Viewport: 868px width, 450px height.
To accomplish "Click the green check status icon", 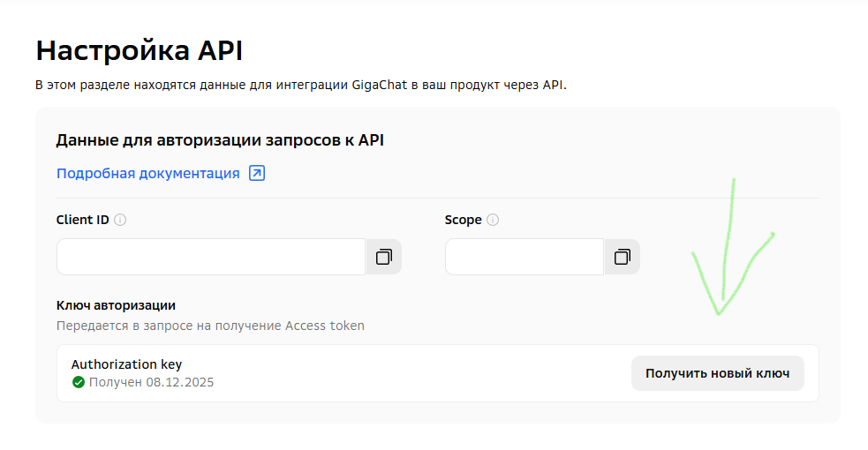I will pyautogui.click(x=79, y=382).
